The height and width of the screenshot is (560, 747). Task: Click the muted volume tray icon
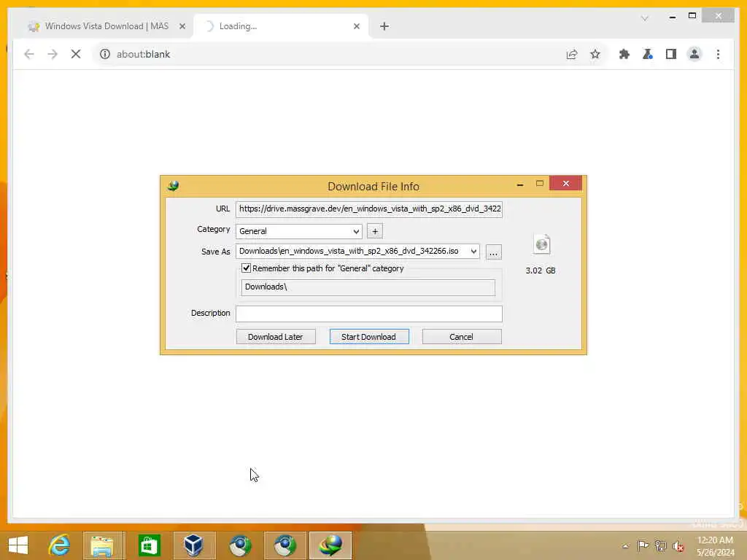(678, 546)
